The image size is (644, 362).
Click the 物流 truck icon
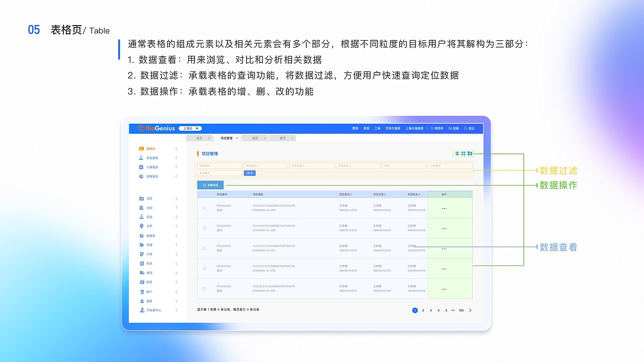[142, 273]
